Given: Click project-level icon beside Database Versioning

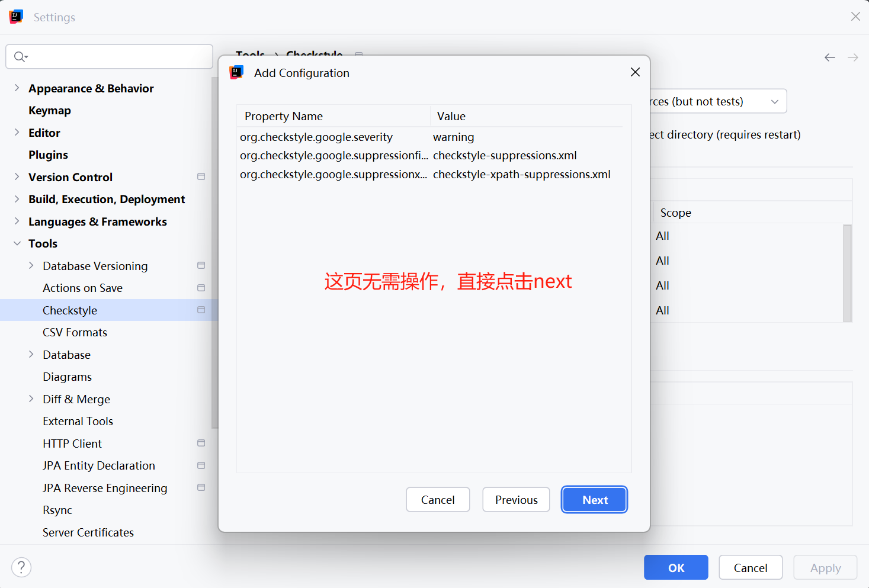Looking at the screenshot, I should [201, 265].
